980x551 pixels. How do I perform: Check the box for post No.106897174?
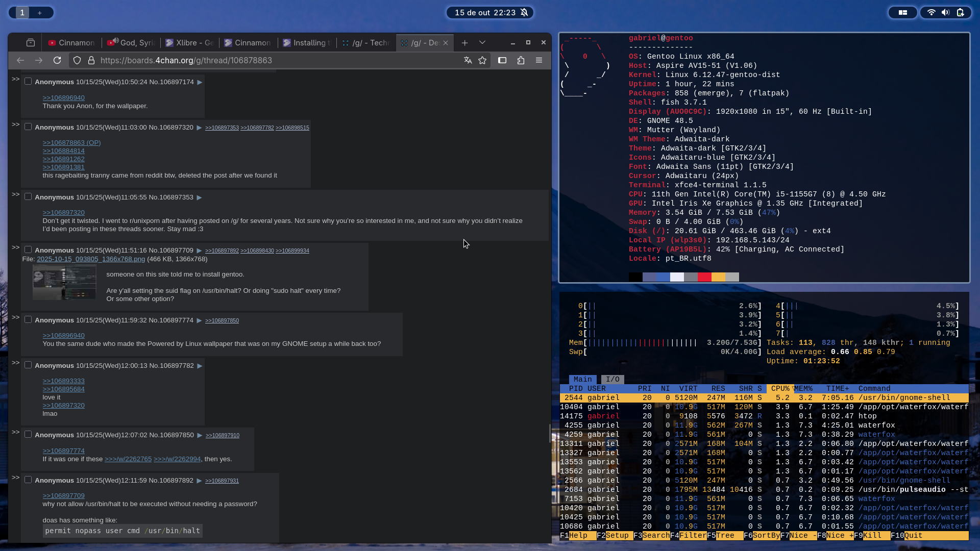click(x=28, y=82)
